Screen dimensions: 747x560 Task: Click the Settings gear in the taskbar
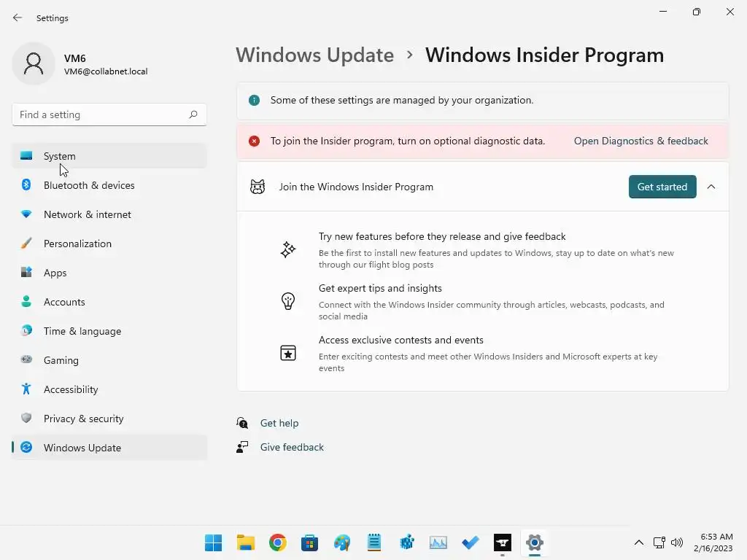point(535,542)
